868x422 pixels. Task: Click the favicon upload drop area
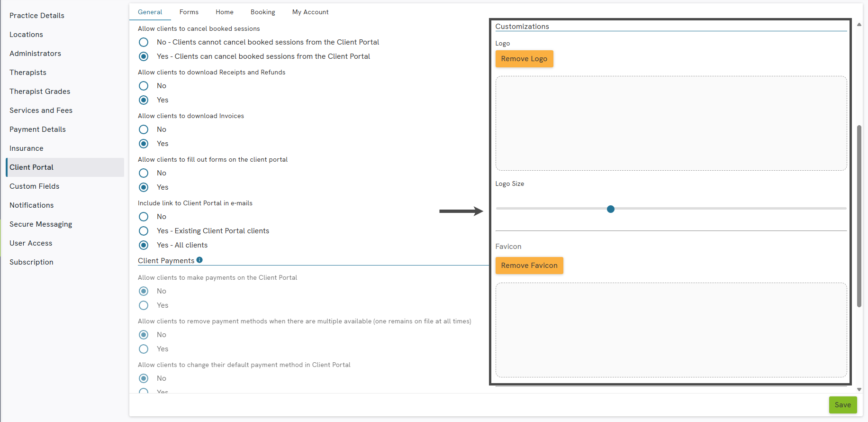[x=671, y=330]
